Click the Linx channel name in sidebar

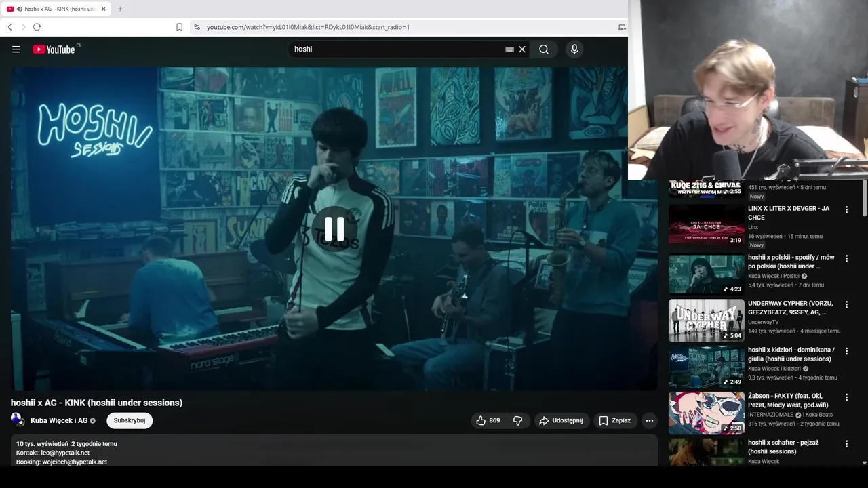coord(753,227)
